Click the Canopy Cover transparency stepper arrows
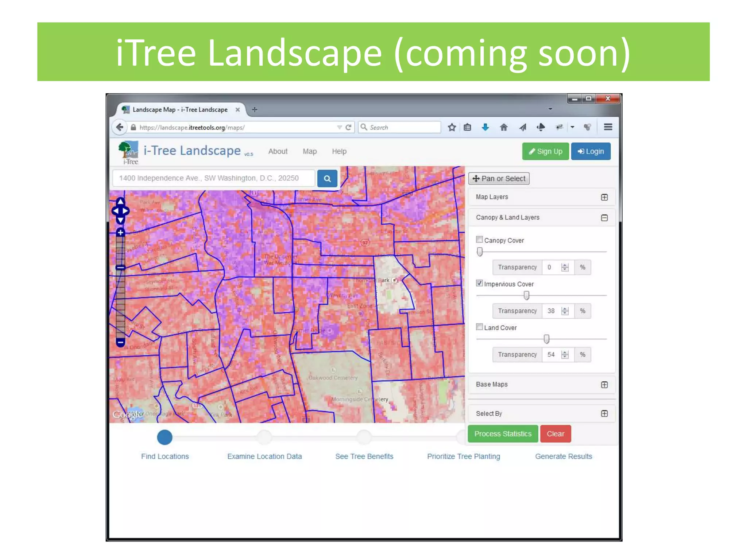Image resolution: width=747 pixels, height=560 pixels. click(x=565, y=267)
